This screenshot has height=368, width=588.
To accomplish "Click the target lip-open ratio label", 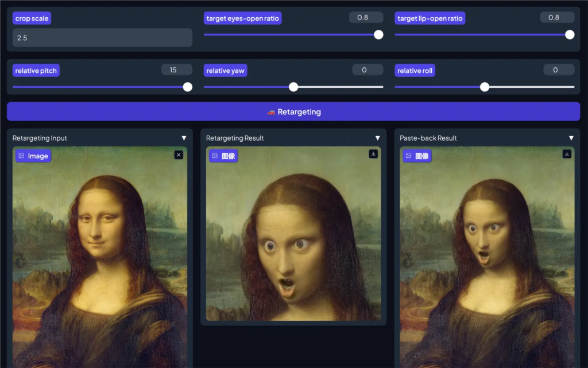I will coord(430,18).
